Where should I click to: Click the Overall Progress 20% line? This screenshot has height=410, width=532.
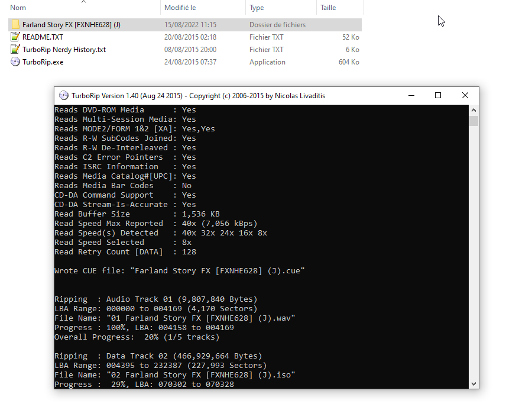137,337
